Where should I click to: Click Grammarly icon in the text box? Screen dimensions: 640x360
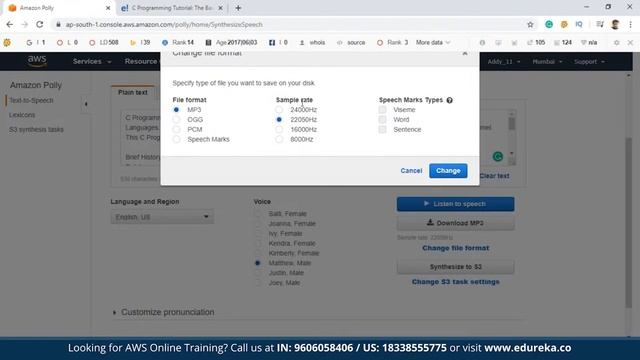498,157
